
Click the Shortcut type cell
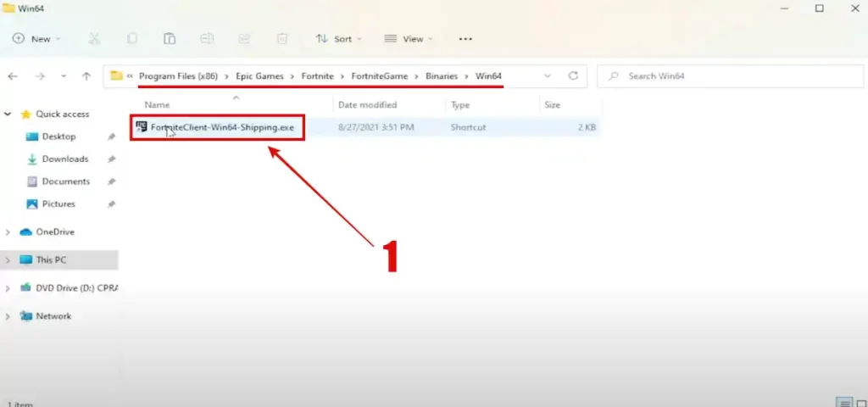[468, 127]
